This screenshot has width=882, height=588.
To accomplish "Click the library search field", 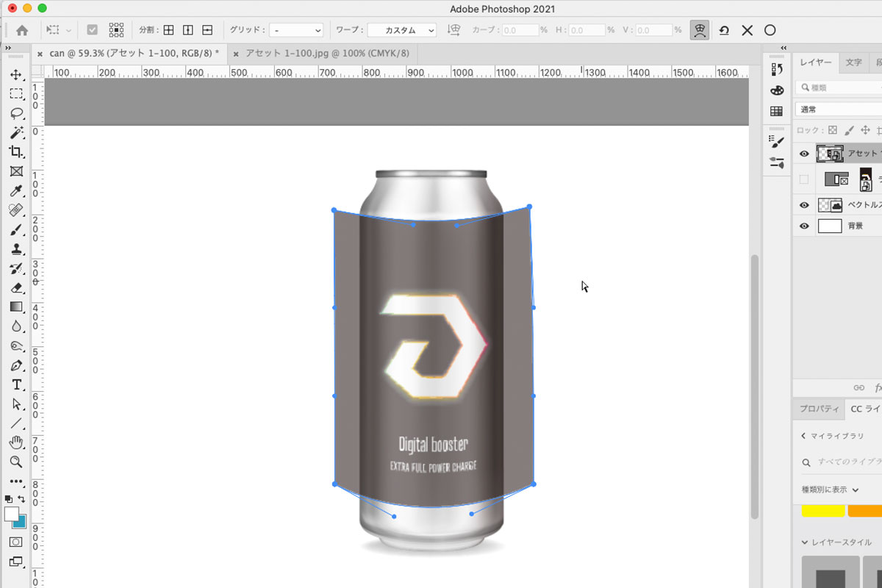I will (x=845, y=462).
